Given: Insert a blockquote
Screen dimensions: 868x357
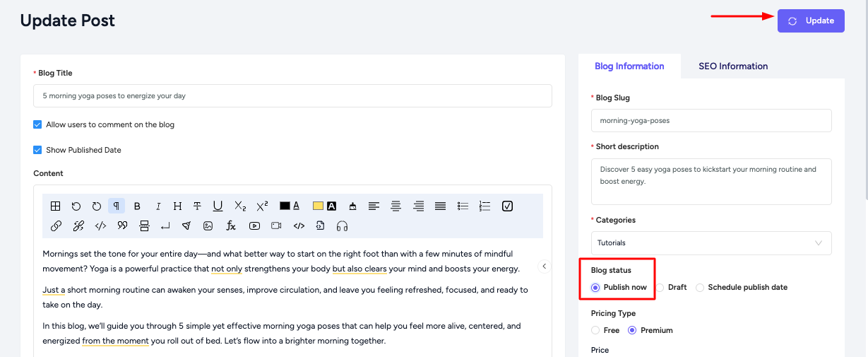Looking at the screenshot, I should click(122, 226).
